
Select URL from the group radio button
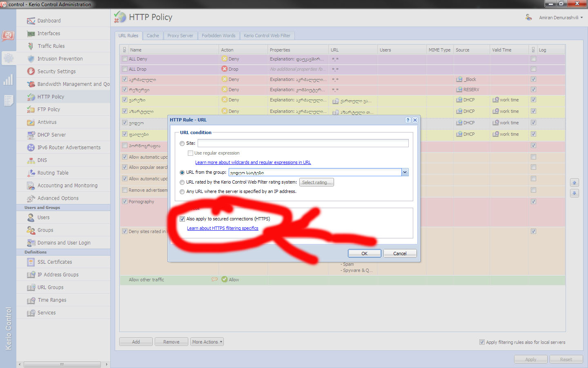182,173
